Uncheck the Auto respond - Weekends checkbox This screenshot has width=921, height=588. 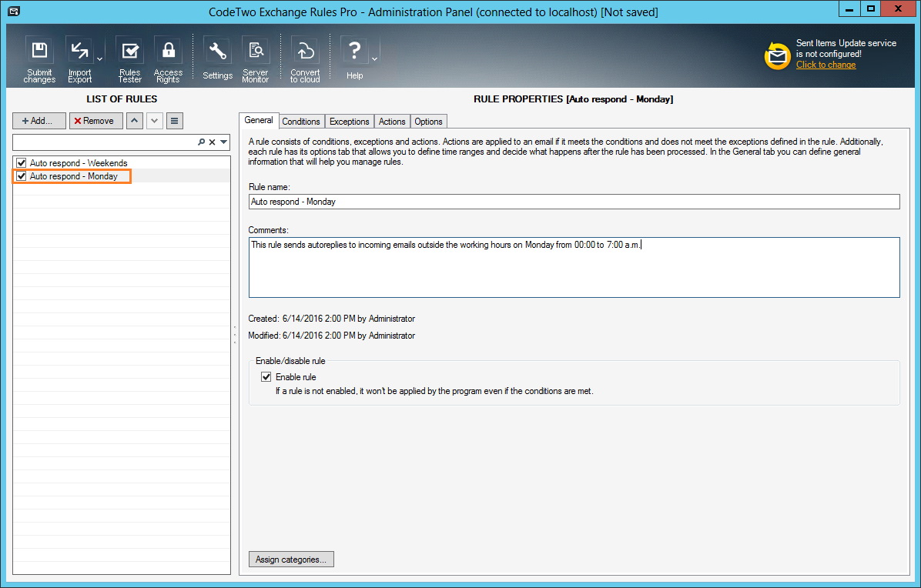click(x=22, y=163)
